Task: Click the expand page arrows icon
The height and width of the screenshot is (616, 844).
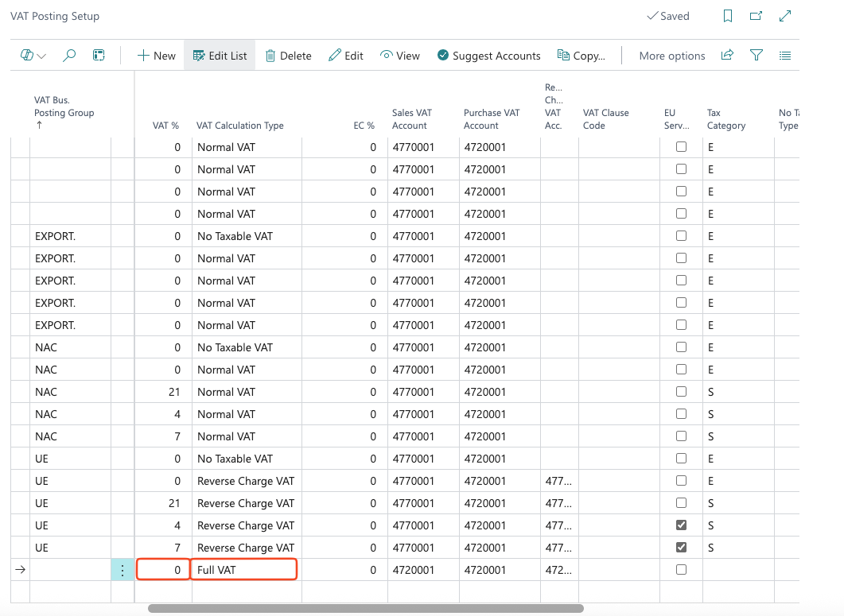Action: tap(785, 16)
